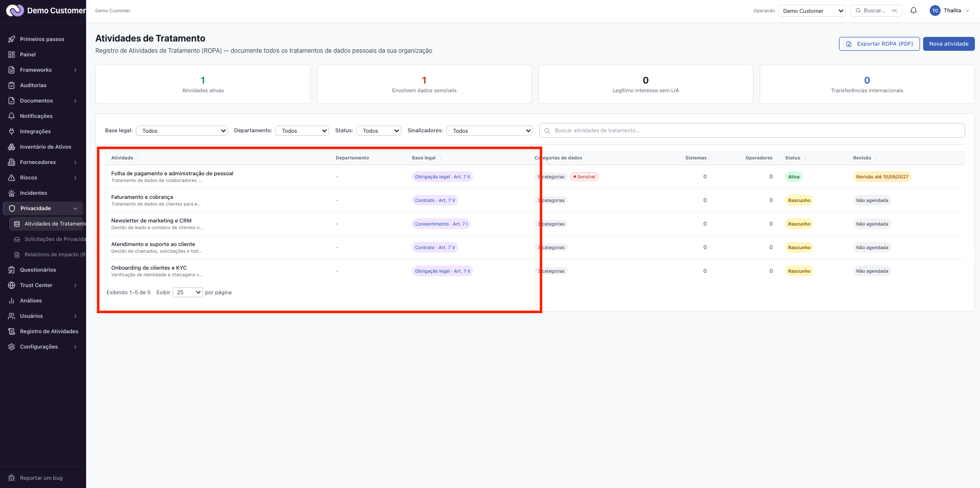
Task: Open the Operando Demo Customer selector
Action: (811, 11)
